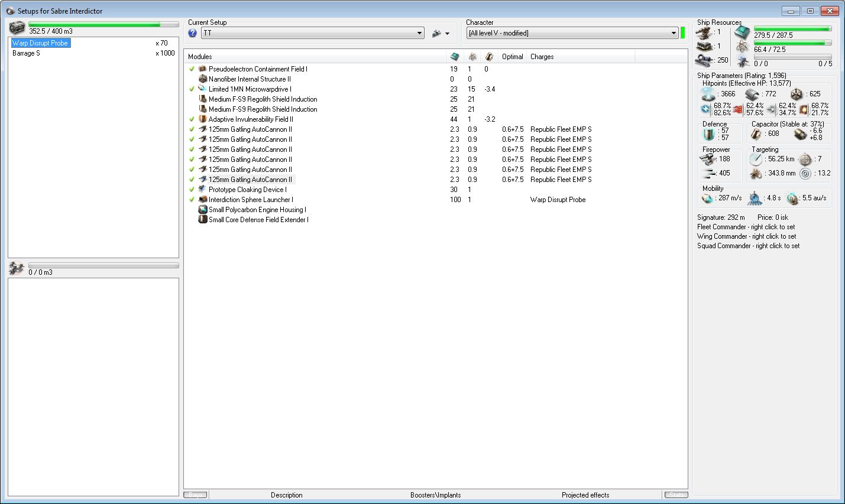Click the Signature: 292 m readout
Screen dimensions: 845x504
pyautogui.click(x=721, y=217)
